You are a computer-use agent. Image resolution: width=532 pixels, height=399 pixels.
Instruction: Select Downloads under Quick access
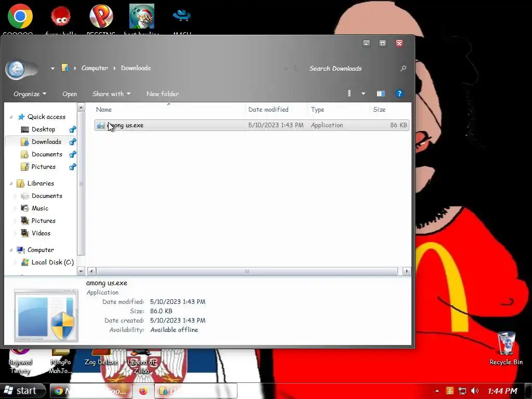(46, 142)
